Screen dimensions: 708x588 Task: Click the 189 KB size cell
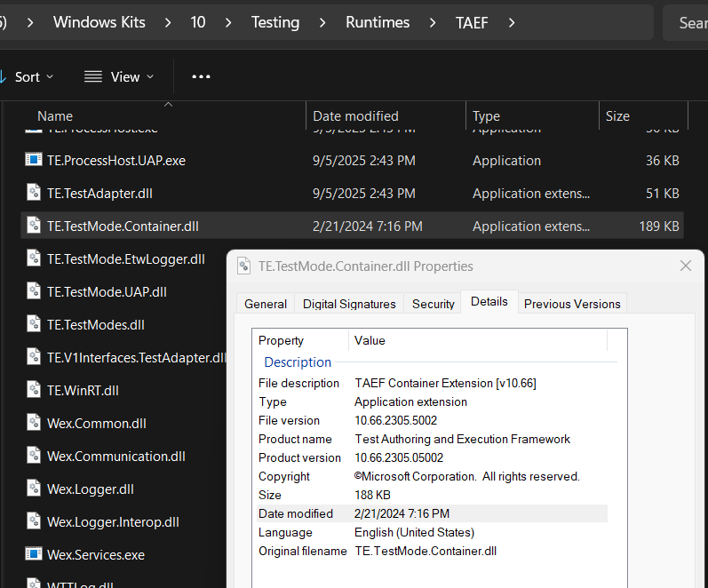tap(659, 226)
